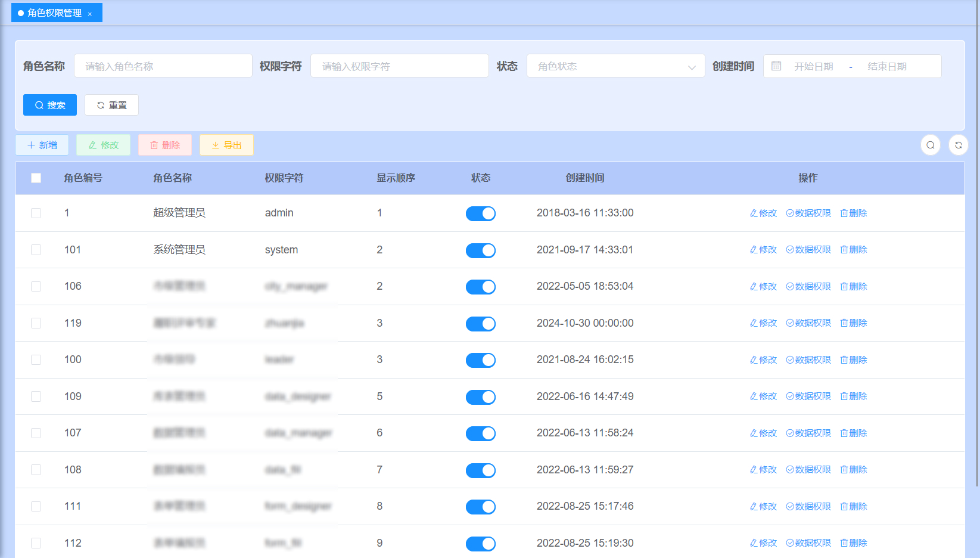Screen dimensions: 980x558
Task: Click the blue 搜索 search button
Action: click(x=50, y=105)
